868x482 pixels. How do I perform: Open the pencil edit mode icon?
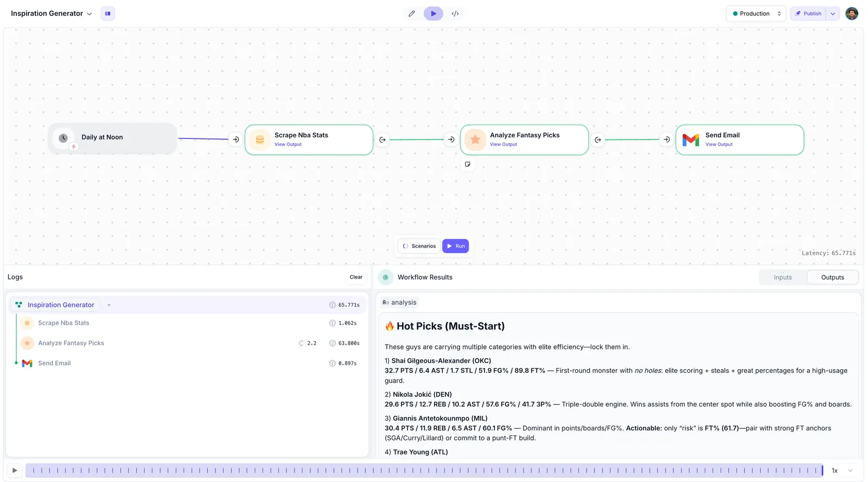(412, 14)
